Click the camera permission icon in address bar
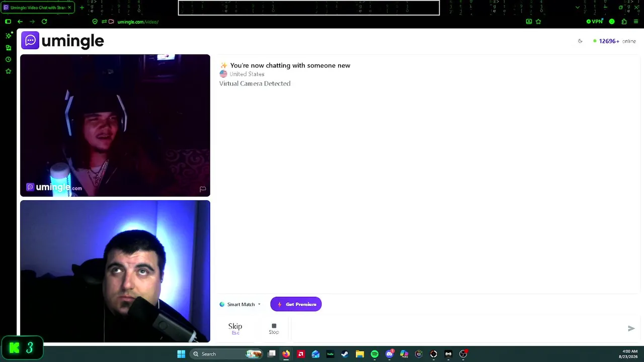The image size is (644, 362). click(111, 22)
